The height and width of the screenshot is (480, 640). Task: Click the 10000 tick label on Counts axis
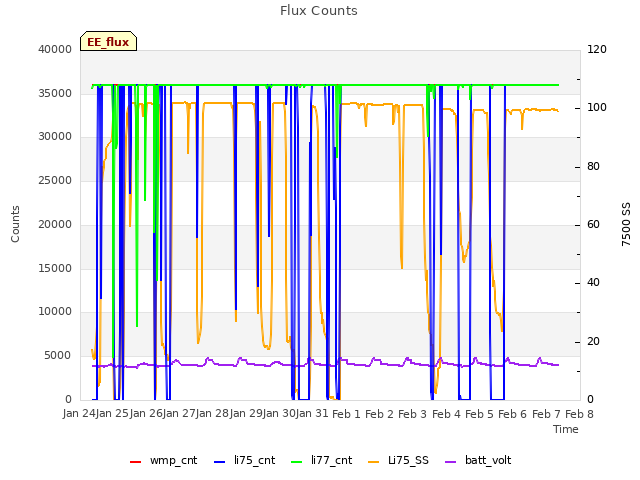tap(55, 312)
